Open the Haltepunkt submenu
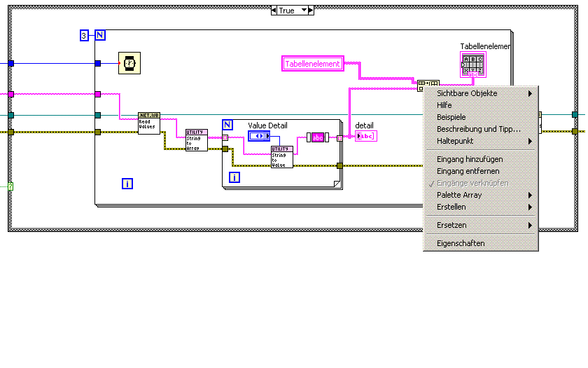The width and height of the screenshot is (588, 368). pyautogui.click(x=481, y=142)
